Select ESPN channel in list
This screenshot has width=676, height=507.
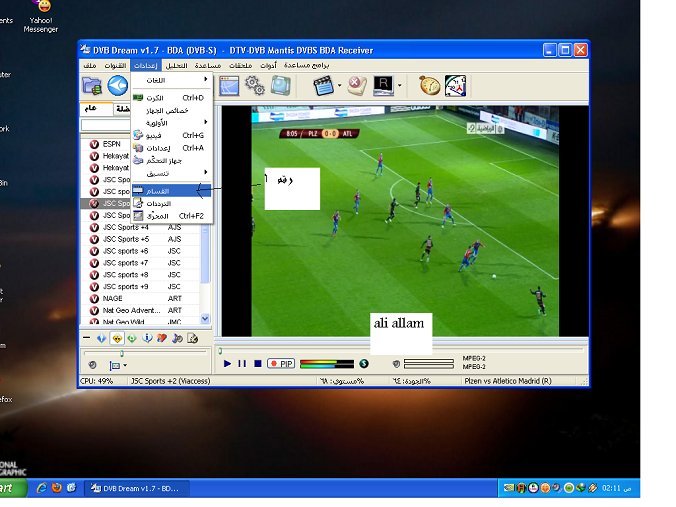tap(110, 144)
